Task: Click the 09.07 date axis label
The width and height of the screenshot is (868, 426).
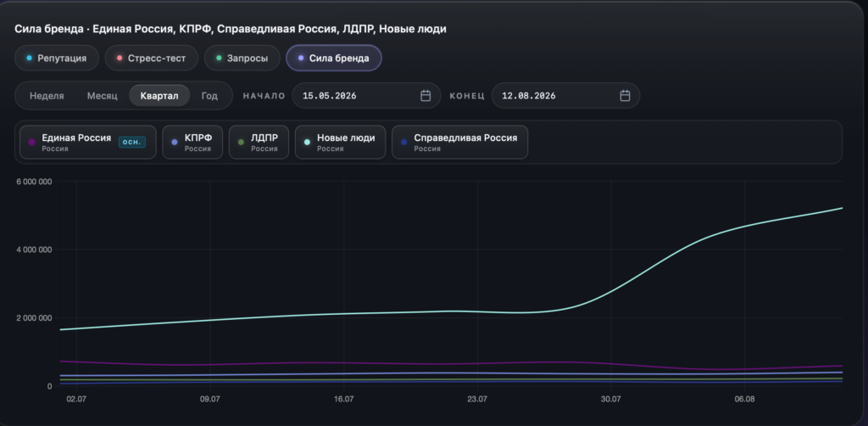Action: (x=210, y=399)
